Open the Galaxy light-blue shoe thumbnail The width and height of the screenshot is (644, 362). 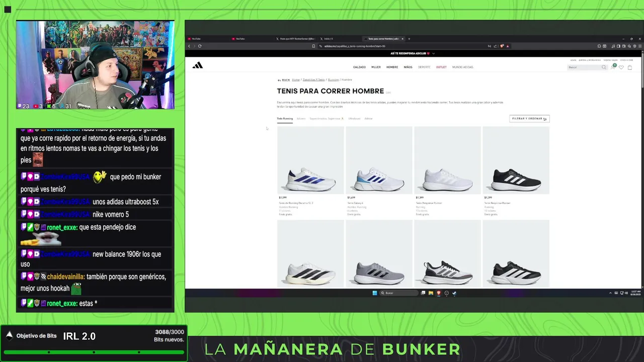click(x=379, y=160)
